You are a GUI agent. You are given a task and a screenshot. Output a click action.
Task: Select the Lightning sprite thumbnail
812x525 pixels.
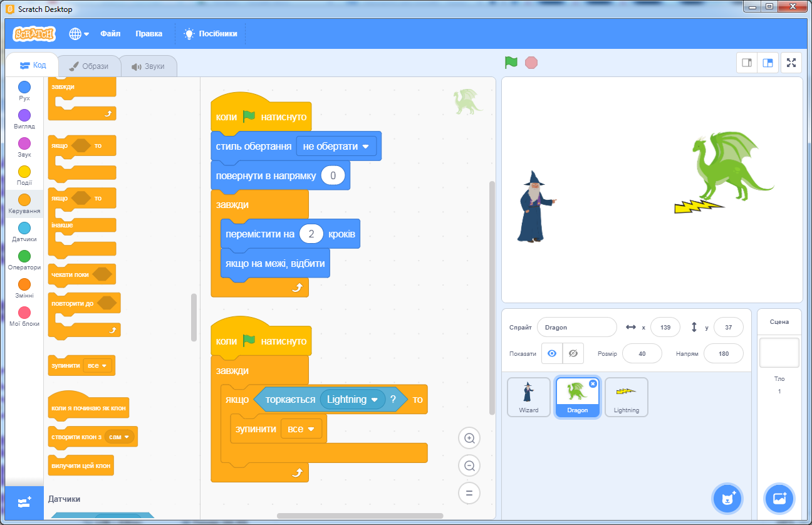(x=627, y=397)
